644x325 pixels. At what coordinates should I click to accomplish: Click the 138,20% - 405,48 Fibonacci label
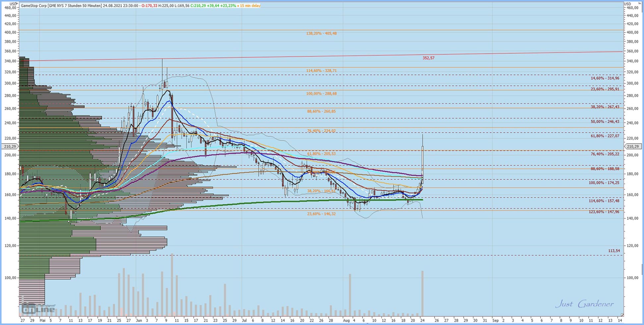tap(321, 33)
